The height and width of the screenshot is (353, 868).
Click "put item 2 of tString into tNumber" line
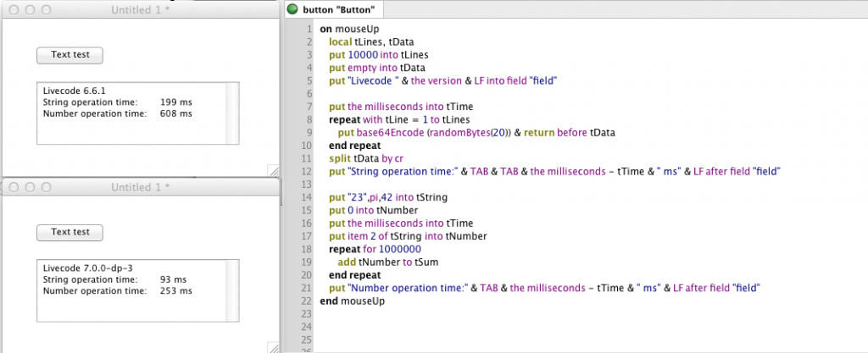point(408,236)
